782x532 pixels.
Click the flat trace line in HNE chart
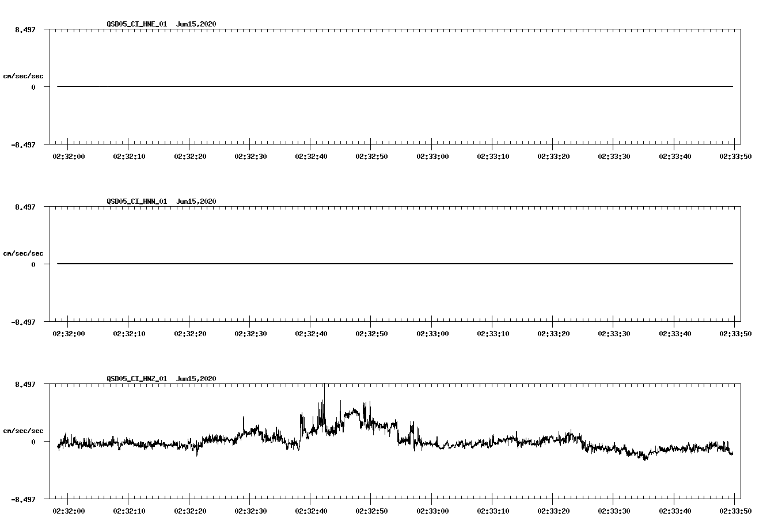click(395, 86)
